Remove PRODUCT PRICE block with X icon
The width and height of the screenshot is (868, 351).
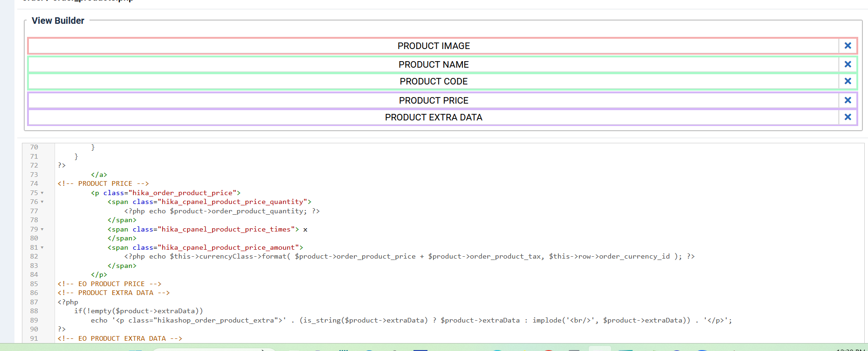(847, 100)
